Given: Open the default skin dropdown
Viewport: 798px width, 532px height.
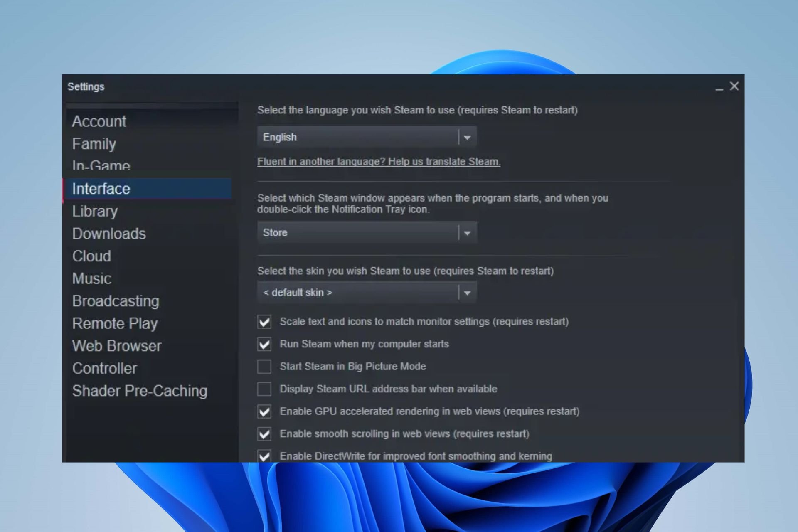Looking at the screenshot, I should coord(367,293).
